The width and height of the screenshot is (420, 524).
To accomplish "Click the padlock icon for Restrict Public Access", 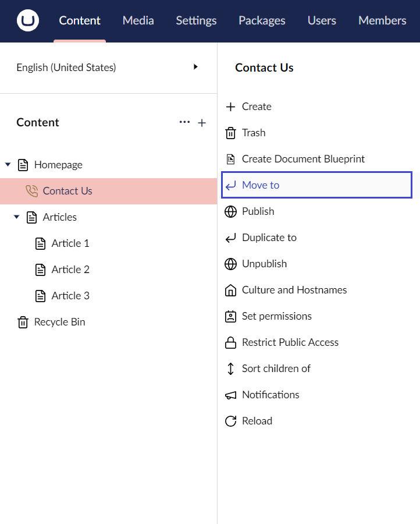I will point(230,342).
